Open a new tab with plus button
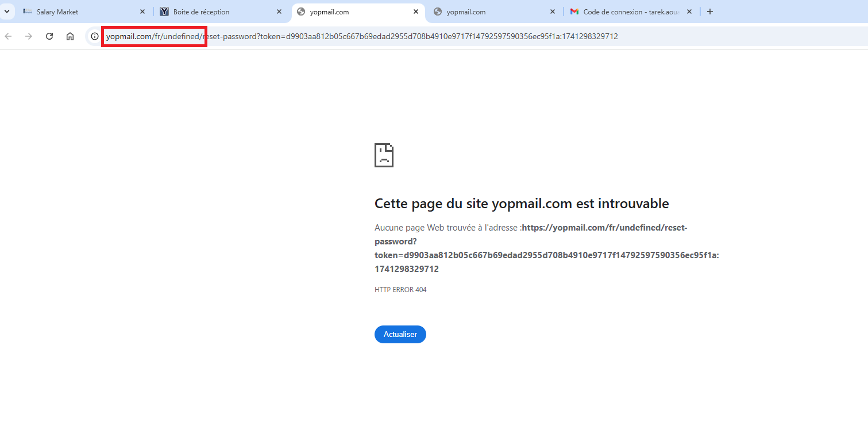Screen dimensions: 868x433 coord(710,12)
